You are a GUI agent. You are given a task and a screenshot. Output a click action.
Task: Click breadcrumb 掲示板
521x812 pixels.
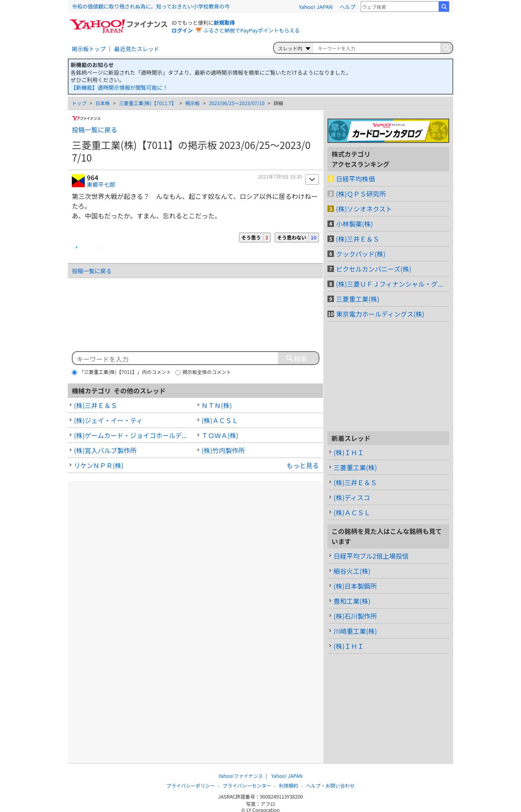192,104
